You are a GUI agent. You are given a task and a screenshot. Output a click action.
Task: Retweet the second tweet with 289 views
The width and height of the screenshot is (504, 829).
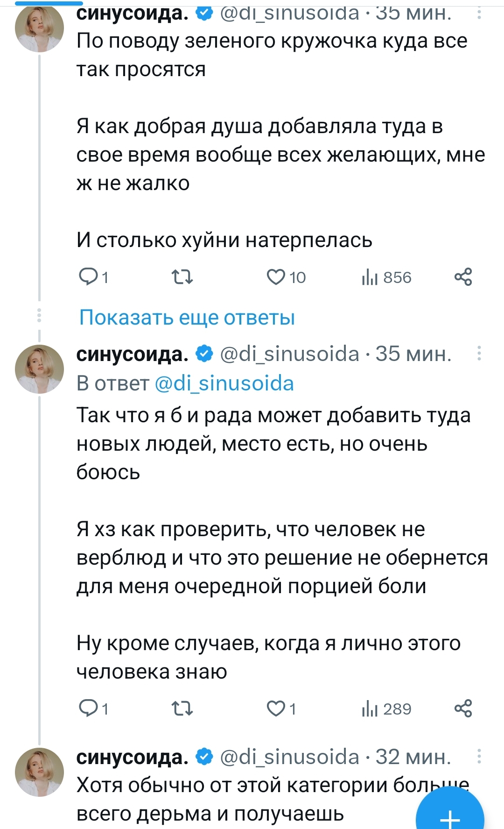click(x=182, y=709)
